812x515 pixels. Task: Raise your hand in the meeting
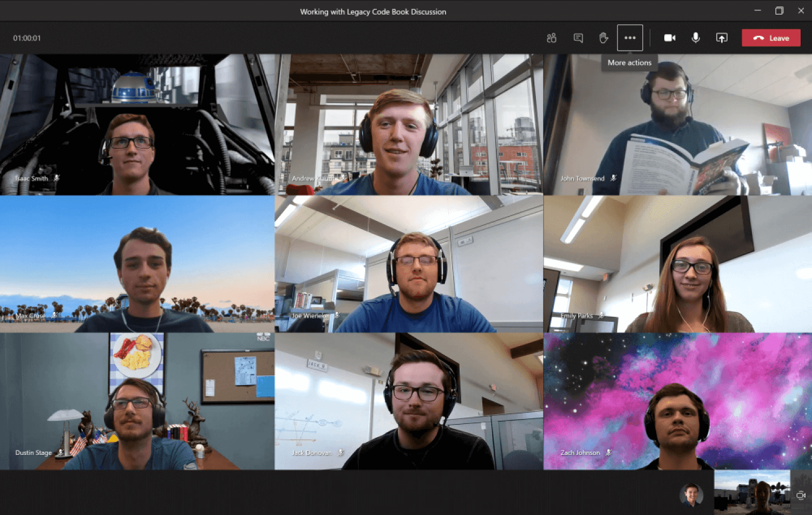click(604, 38)
